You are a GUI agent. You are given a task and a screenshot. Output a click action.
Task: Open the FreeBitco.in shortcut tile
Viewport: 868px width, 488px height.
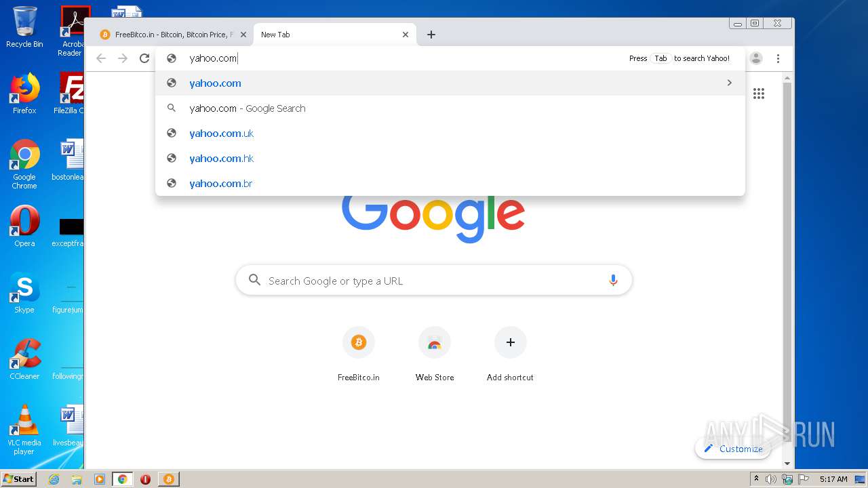click(359, 354)
